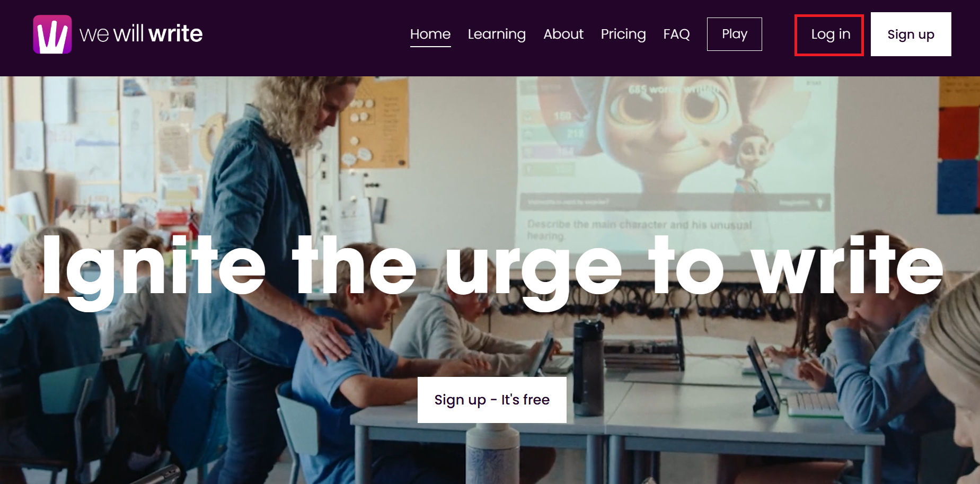Go to the Learning page

[x=497, y=34]
